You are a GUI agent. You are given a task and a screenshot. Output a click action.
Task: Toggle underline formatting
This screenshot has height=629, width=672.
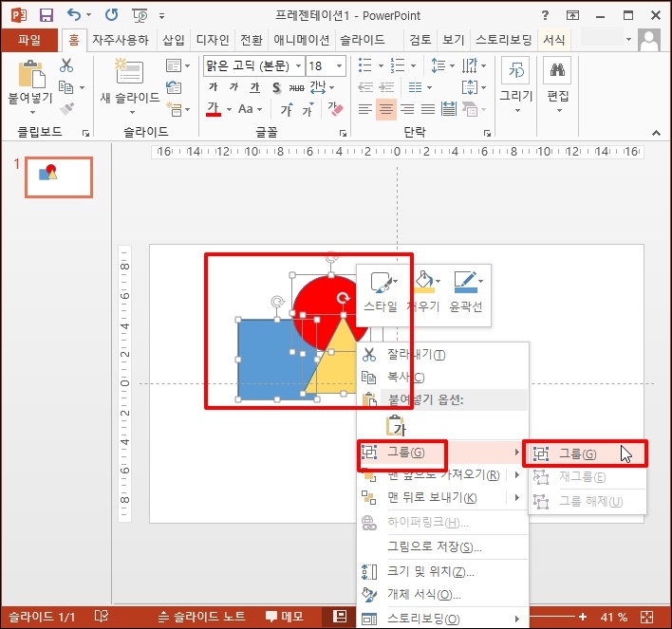coord(254,88)
